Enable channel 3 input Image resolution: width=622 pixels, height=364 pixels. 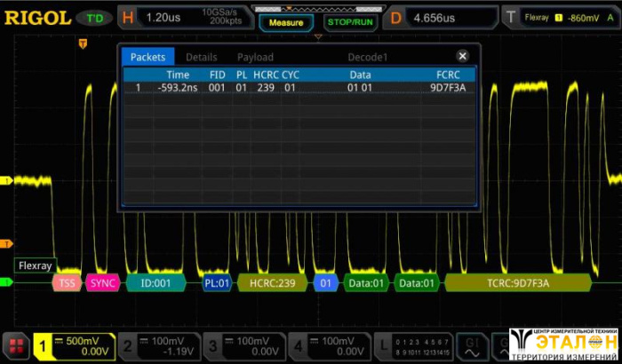point(211,346)
